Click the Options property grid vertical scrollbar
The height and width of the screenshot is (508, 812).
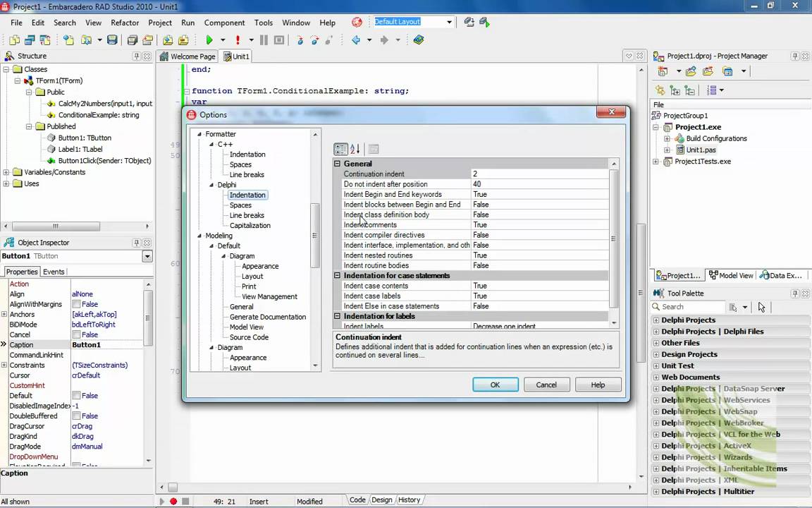[x=614, y=238]
